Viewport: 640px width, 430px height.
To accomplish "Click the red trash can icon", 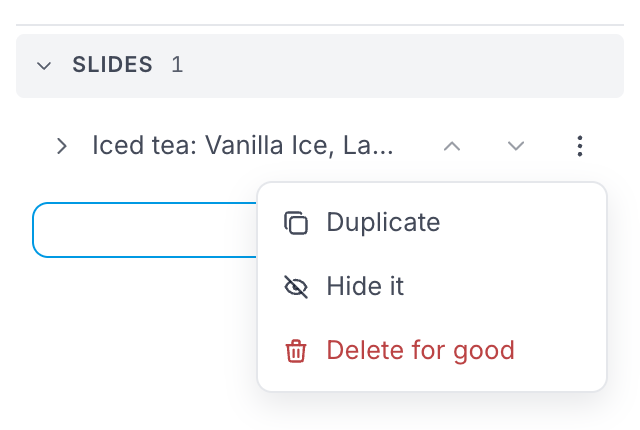I will click(296, 350).
